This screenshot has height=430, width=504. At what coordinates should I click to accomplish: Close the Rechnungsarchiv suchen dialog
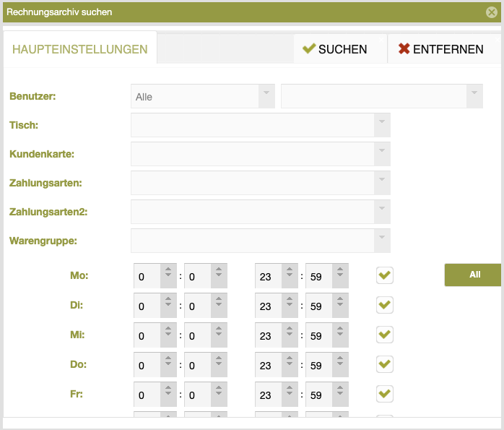491,12
